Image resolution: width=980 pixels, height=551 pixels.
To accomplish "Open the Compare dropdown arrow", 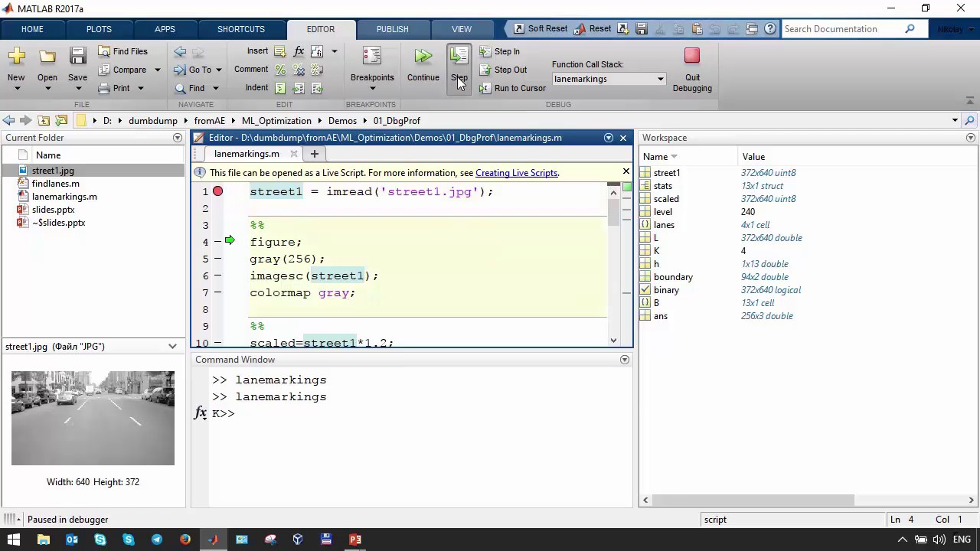I will point(157,70).
